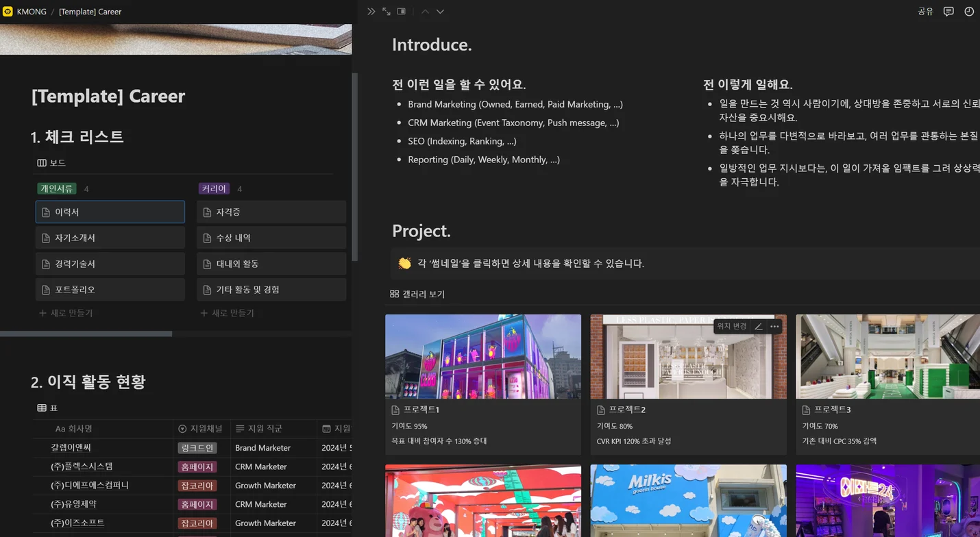Viewport: 980px width, 537px height.
Task: Collapse the side peek with double chevron
Action: coord(371,12)
